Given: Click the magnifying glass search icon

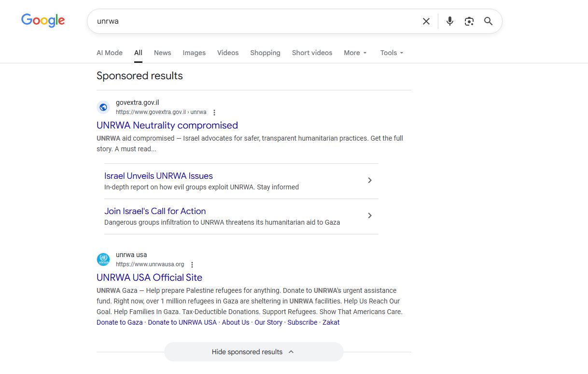Looking at the screenshot, I should (488, 21).
